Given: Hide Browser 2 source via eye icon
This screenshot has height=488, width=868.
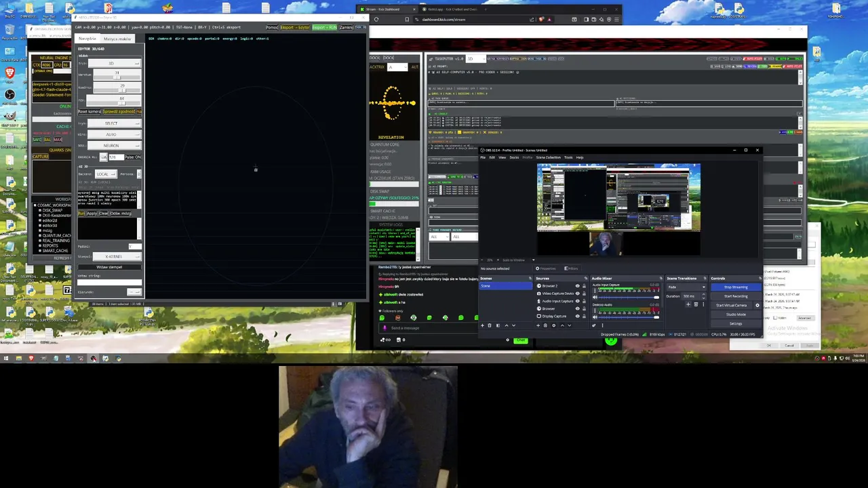Looking at the screenshot, I should 578,286.
